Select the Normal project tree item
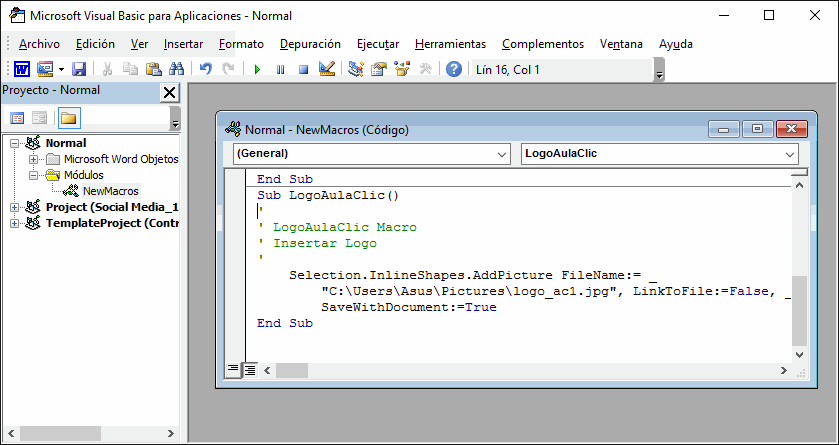Image resolution: width=839 pixels, height=445 pixels. 66,143
